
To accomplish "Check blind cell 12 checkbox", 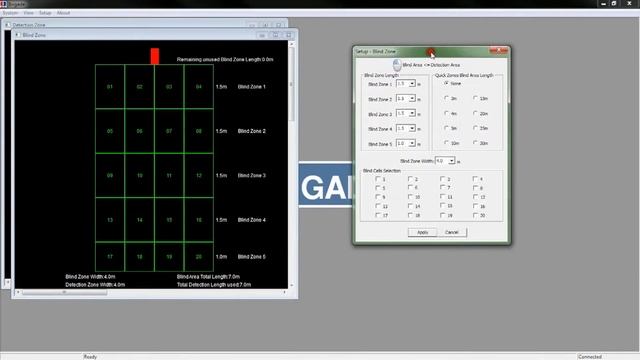I will coord(475,197).
